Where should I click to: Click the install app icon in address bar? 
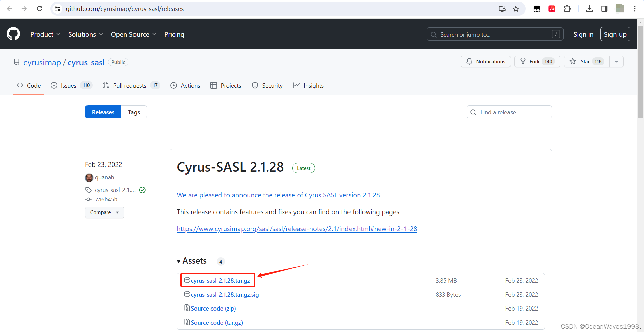(502, 9)
